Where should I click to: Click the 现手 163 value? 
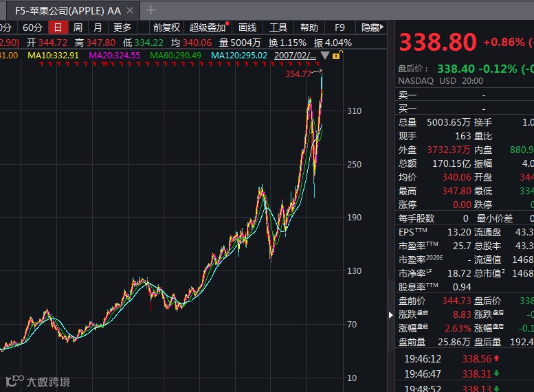point(463,136)
